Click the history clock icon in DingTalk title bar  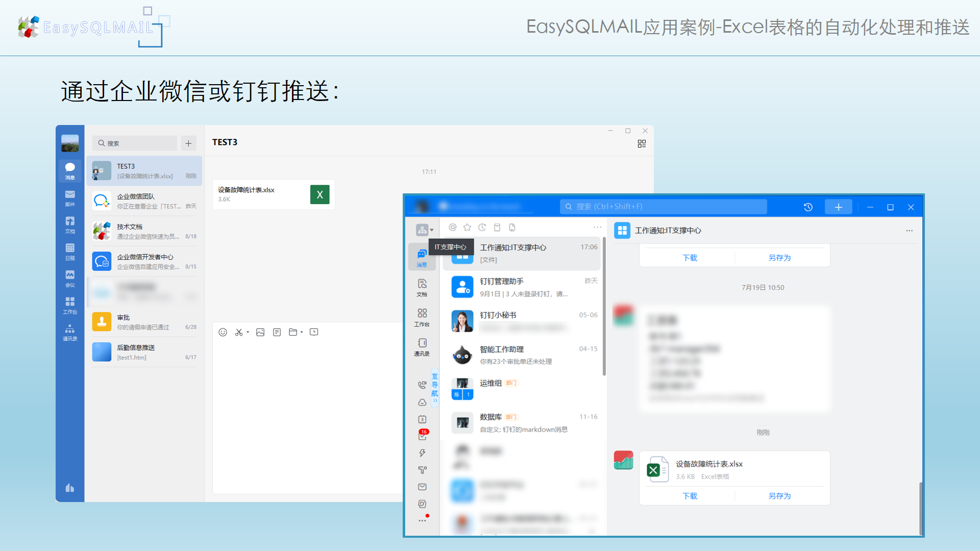808,207
